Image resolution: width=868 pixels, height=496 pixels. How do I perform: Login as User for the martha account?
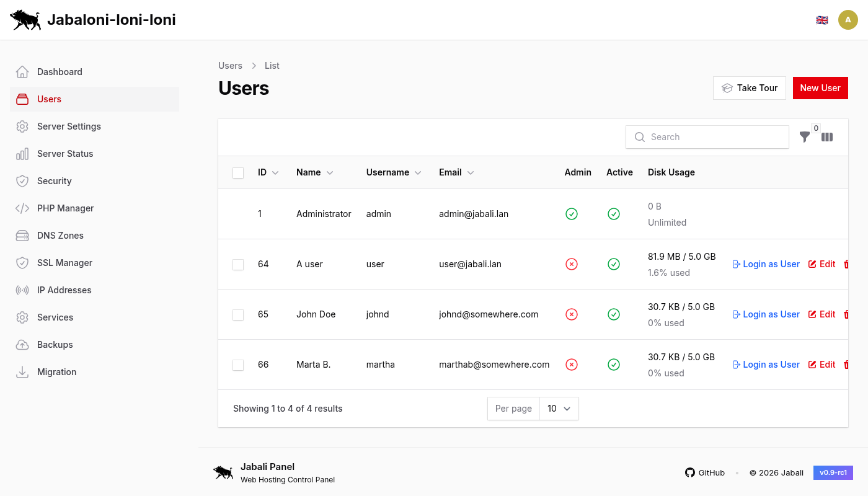pos(766,365)
